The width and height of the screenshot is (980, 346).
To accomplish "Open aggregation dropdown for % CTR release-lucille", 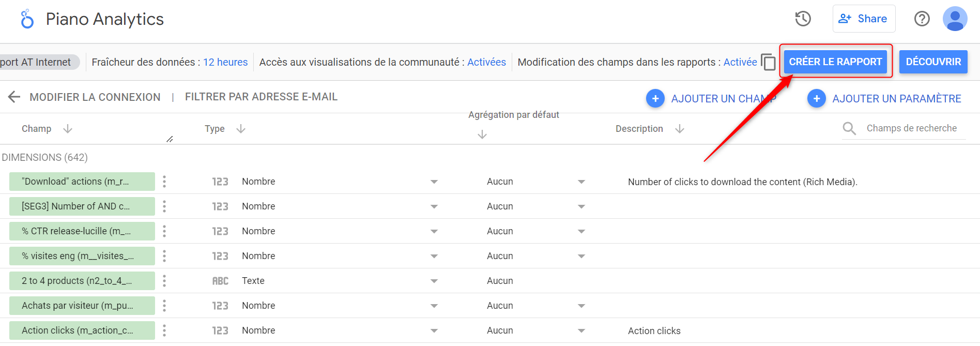I will [x=581, y=231].
